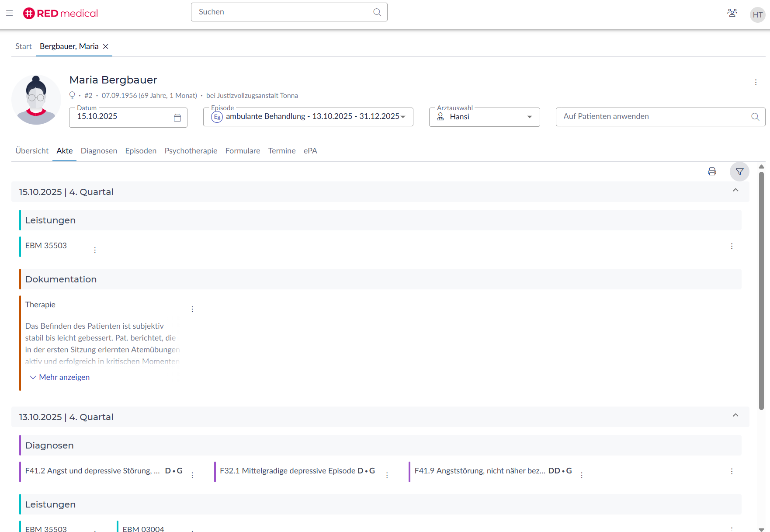The image size is (770, 532).
Task: Collapse the 13.10.2025 quarter section
Action: point(735,415)
